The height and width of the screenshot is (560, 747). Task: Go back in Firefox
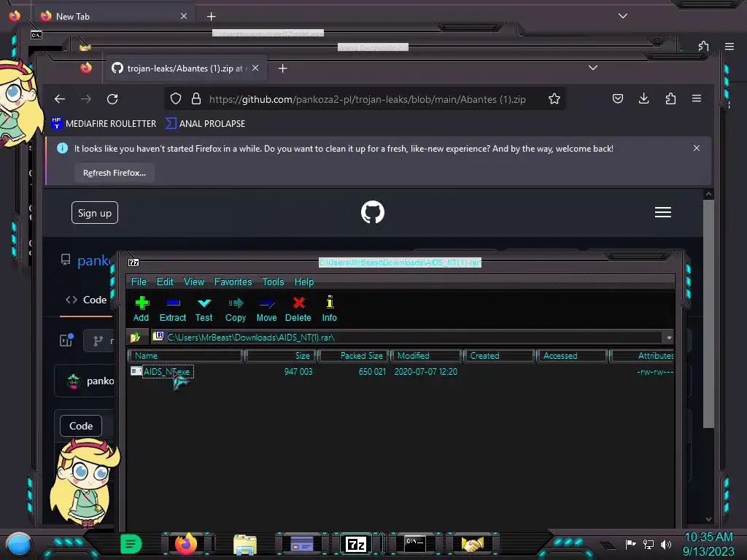(x=60, y=99)
